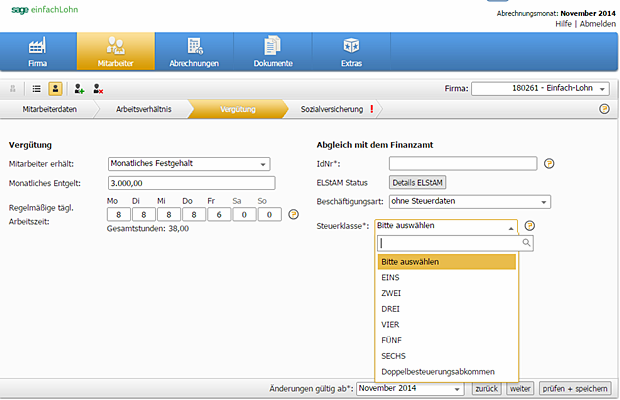Click Details ELStAM button
620x400 pixels.
point(418,183)
